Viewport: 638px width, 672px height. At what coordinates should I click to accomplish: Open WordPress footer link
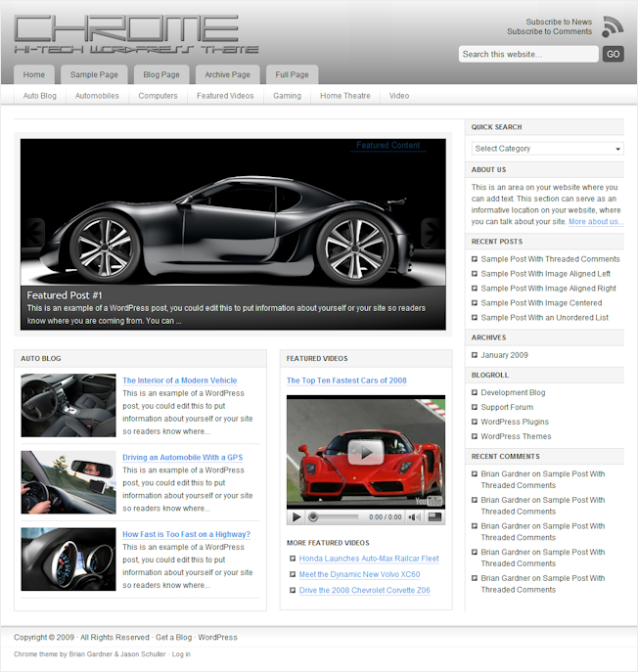tap(217, 638)
